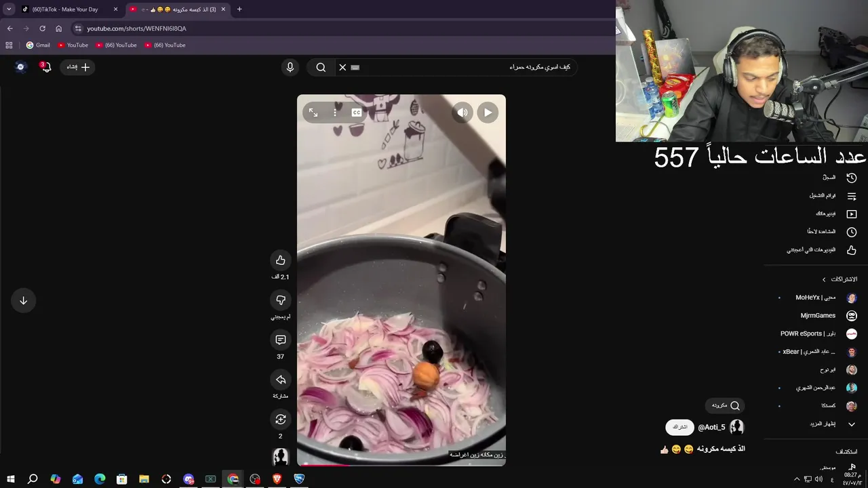This screenshot has width=868, height=488.
Task: Open the share arrow button
Action: (x=281, y=380)
